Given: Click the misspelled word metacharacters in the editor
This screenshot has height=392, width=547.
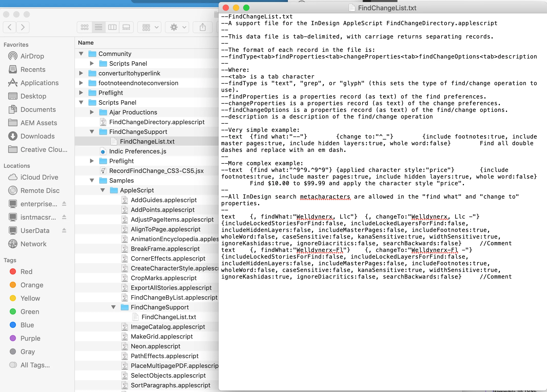Looking at the screenshot, I should (x=325, y=197).
